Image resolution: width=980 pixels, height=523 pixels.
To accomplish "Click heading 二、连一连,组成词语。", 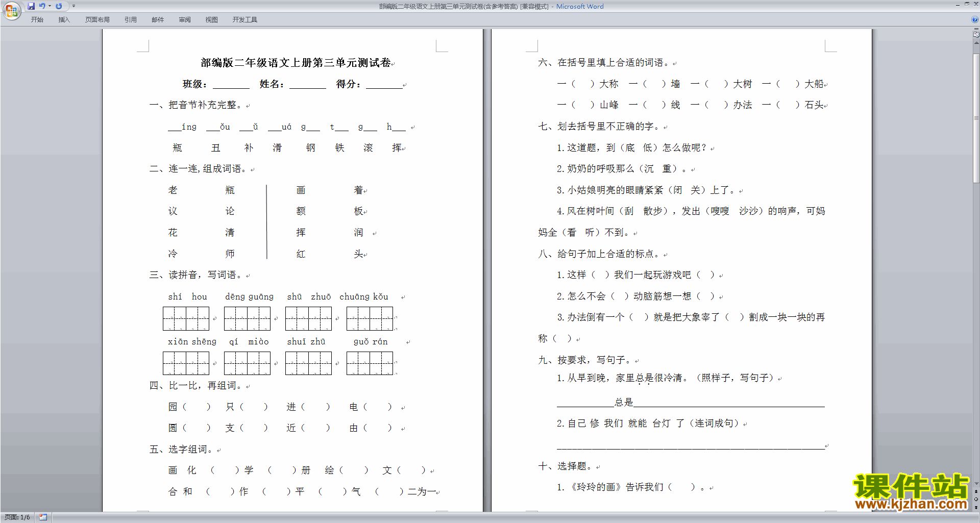I will [x=199, y=169].
